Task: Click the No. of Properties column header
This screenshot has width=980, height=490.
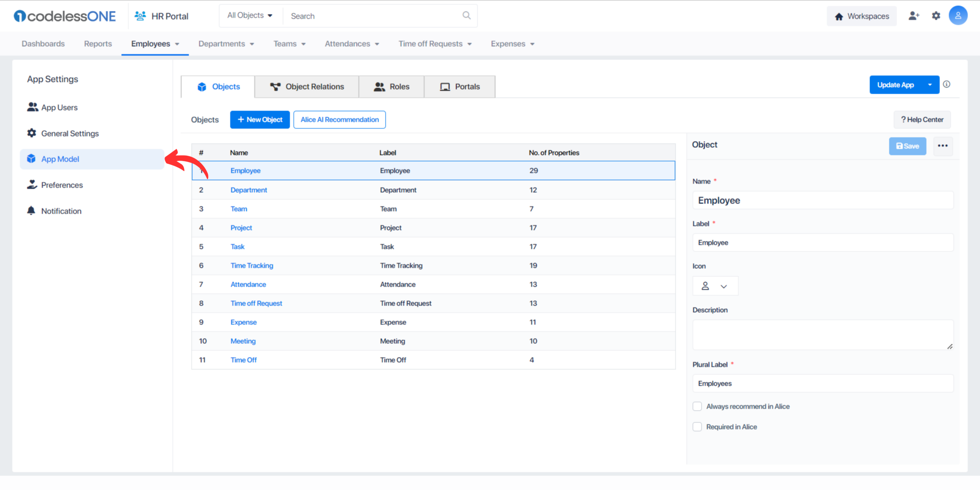Action: [x=554, y=152]
